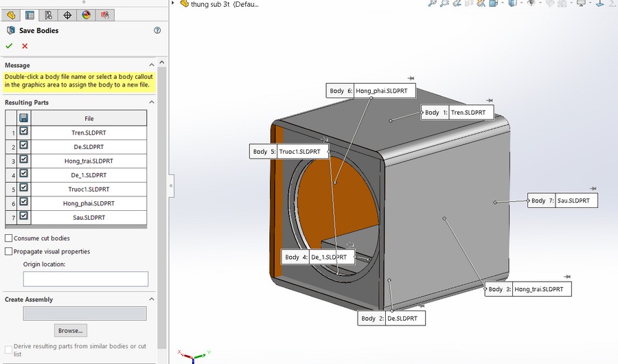Select De_1.SLDPRT file name in table

89,175
